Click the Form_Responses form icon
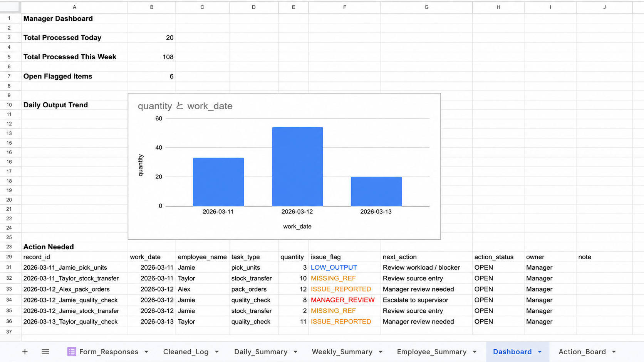Viewport: 644px width, 362px height. [x=71, y=352]
